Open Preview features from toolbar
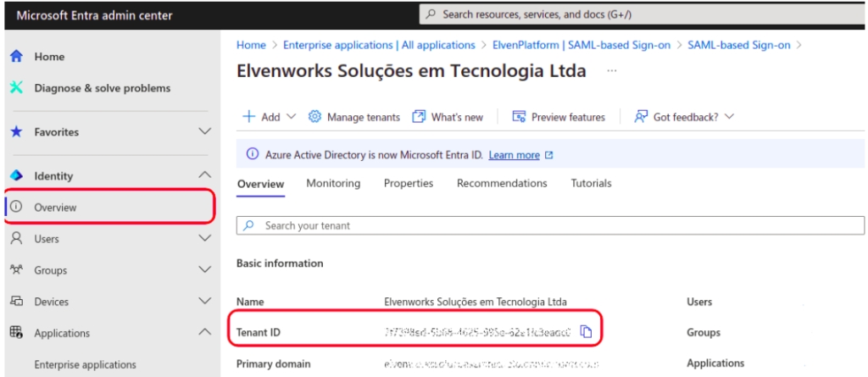This screenshot has height=377, width=868. tap(559, 117)
